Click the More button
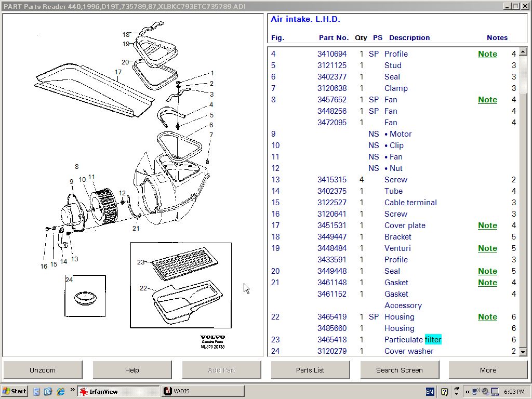This screenshot has width=532, height=399. [488, 370]
